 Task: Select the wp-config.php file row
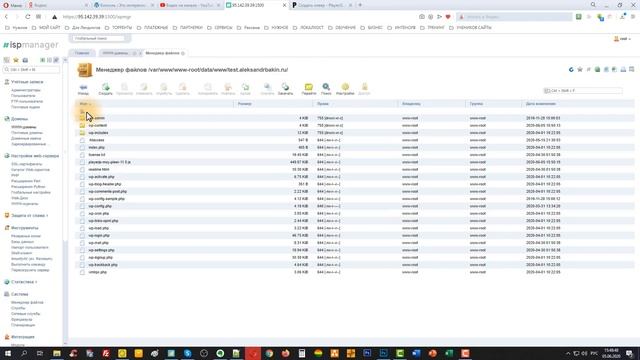355,206
